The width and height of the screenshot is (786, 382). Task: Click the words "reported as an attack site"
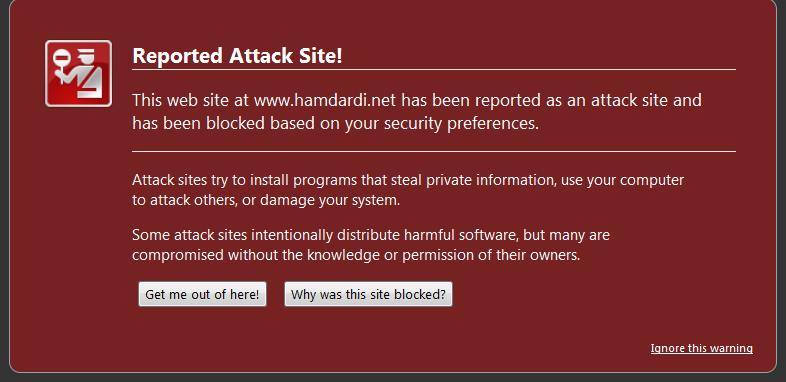pos(571,100)
